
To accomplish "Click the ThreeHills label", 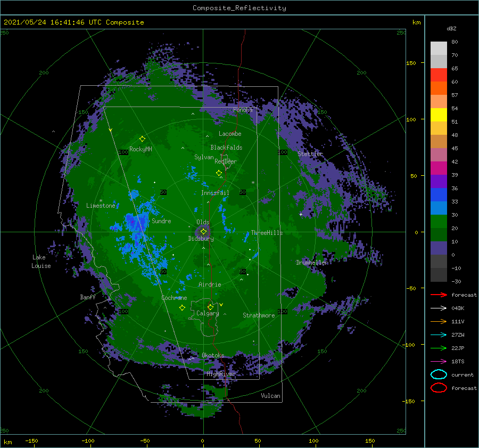I will pos(267,233).
